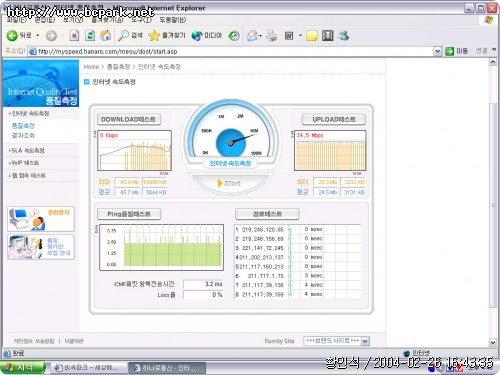Image resolution: width=500 pixels, height=375 pixels.
Task: Click the Loss rate 0 % field
Action: tap(203, 295)
